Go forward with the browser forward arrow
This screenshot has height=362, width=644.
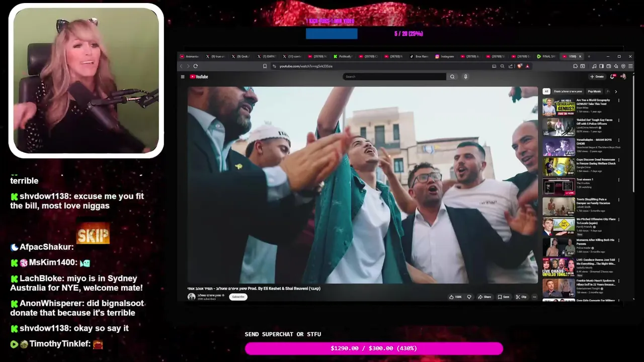click(188, 66)
